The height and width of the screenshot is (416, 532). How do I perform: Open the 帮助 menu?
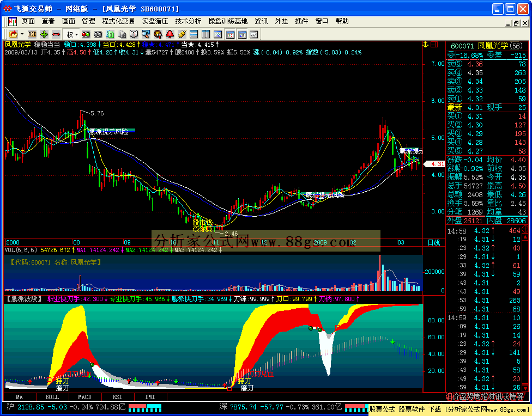pyautogui.click(x=342, y=21)
